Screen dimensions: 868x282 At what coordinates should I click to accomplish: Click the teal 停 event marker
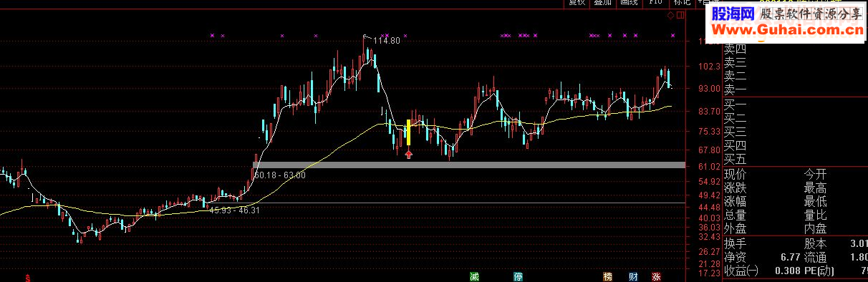(518, 277)
